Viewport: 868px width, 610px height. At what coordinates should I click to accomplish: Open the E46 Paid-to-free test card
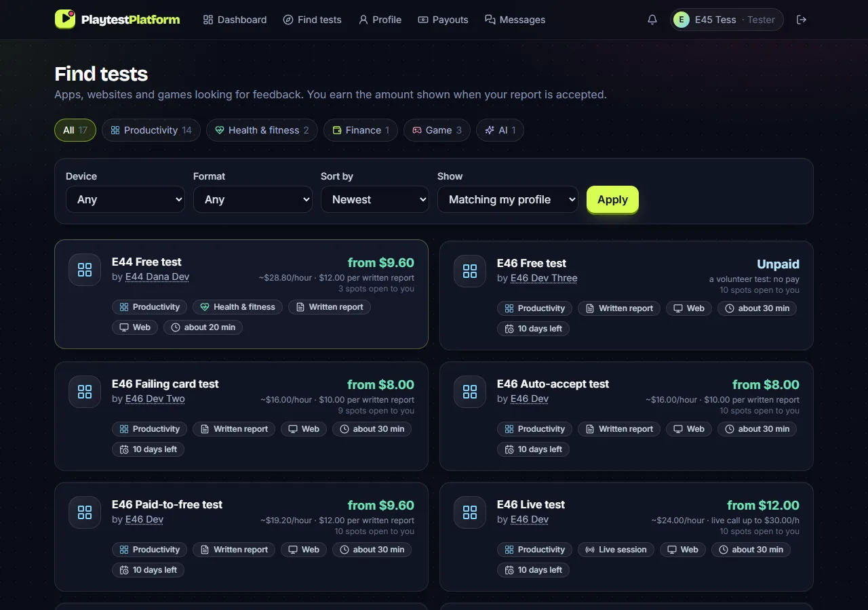point(241,537)
